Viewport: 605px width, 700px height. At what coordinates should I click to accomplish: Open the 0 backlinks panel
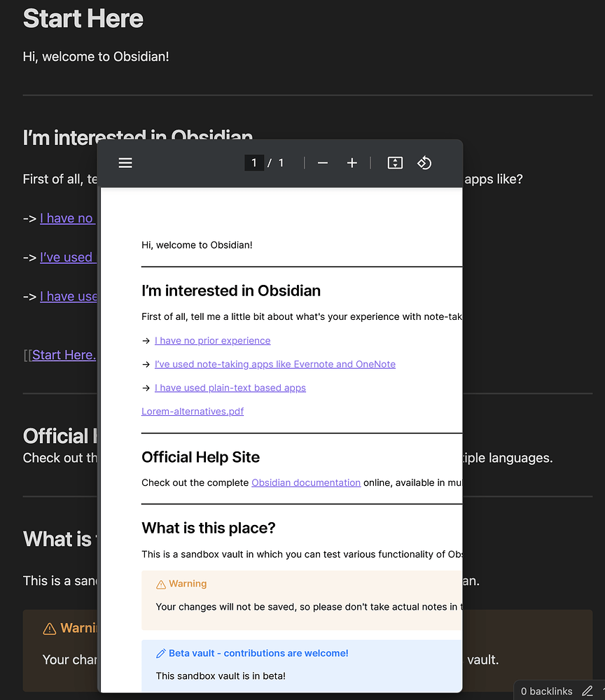coord(547,690)
